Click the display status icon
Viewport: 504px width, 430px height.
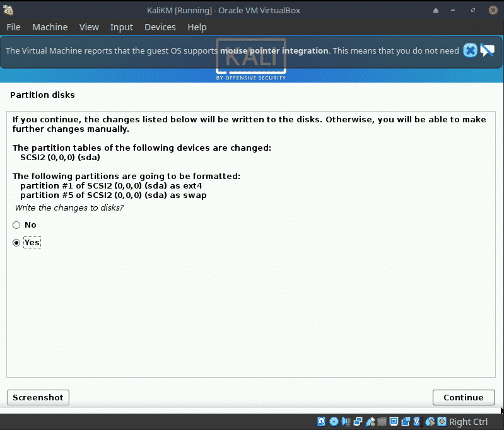pos(394,421)
